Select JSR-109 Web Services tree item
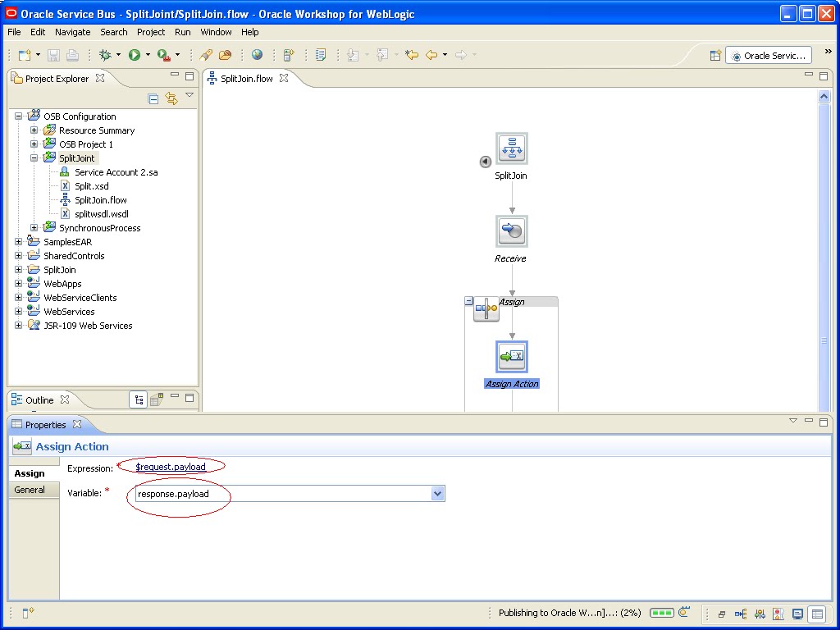The height and width of the screenshot is (630, 840). point(88,325)
